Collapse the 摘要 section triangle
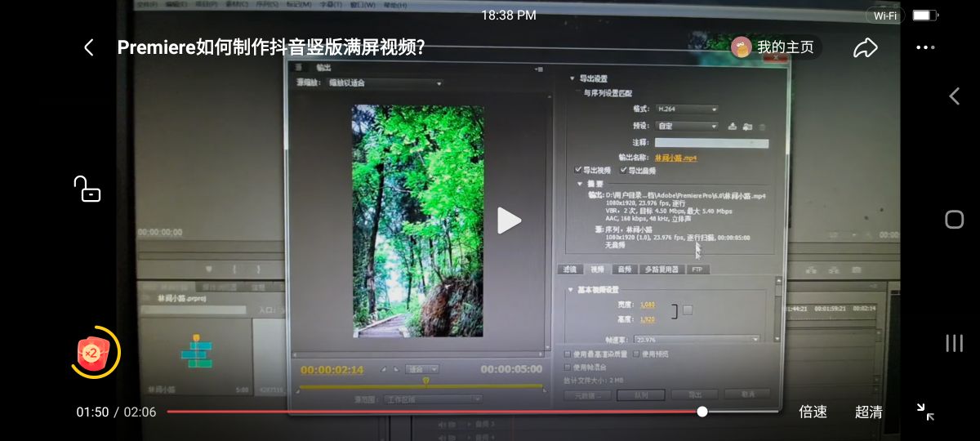Image resolution: width=980 pixels, height=441 pixels. pyautogui.click(x=580, y=183)
